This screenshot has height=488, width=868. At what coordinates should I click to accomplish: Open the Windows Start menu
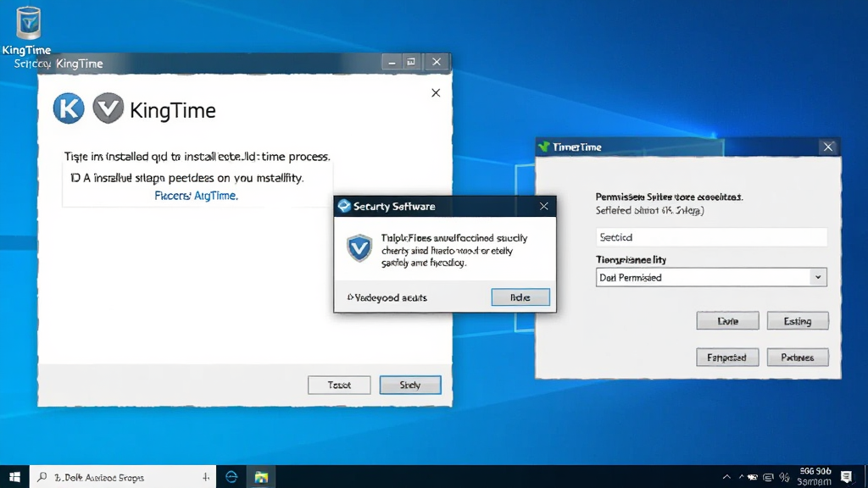click(x=14, y=477)
